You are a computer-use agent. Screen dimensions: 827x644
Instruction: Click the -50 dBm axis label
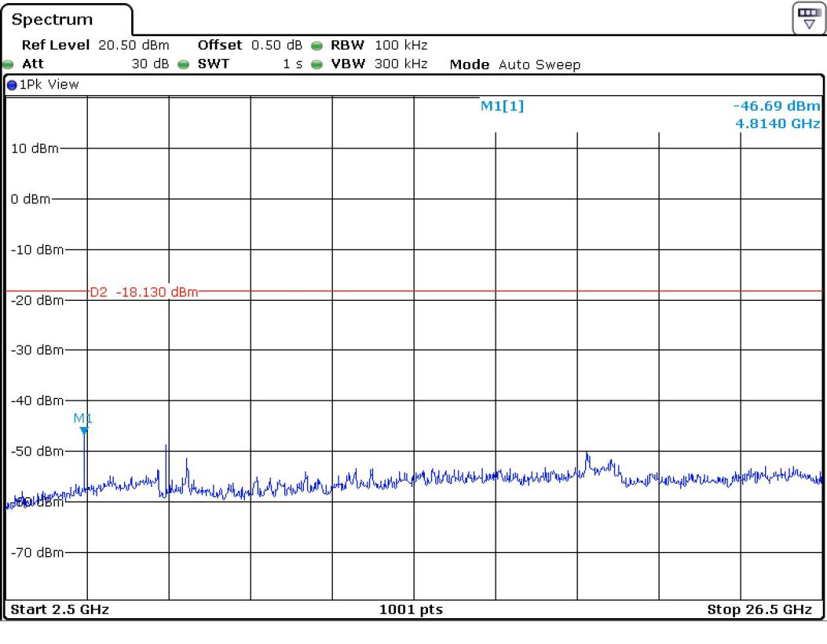[38, 452]
